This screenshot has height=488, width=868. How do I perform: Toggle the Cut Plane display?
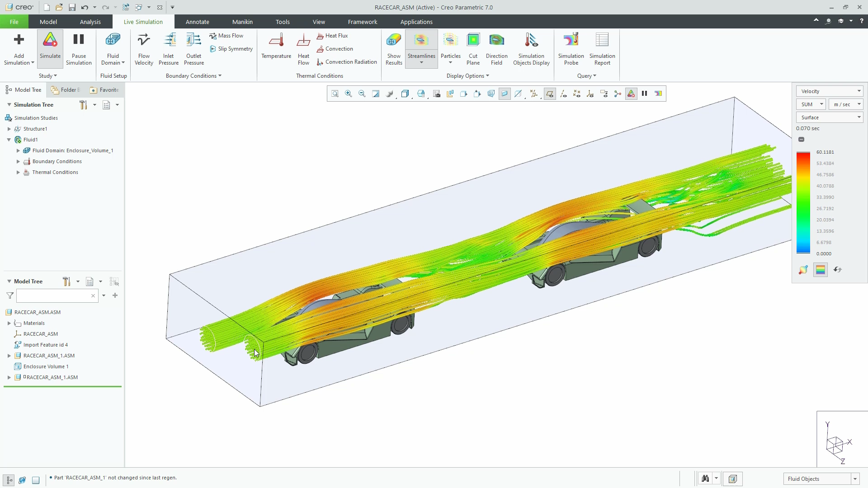(x=473, y=49)
